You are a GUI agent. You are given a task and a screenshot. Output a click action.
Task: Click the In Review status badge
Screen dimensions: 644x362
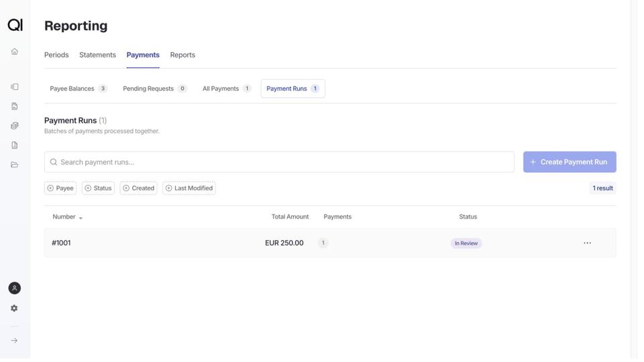click(x=471, y=245)
